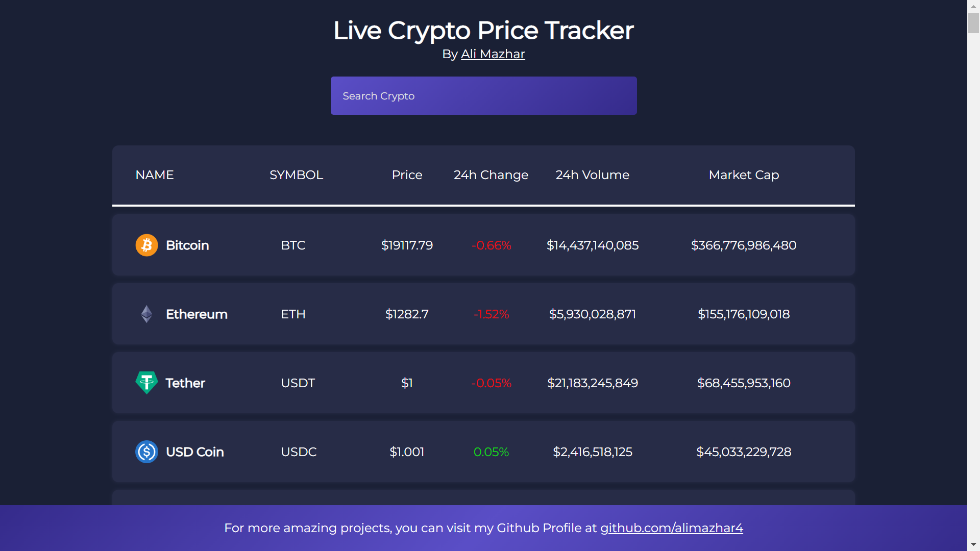Click the Ethereum ETH icon

(x=146, y=314)
